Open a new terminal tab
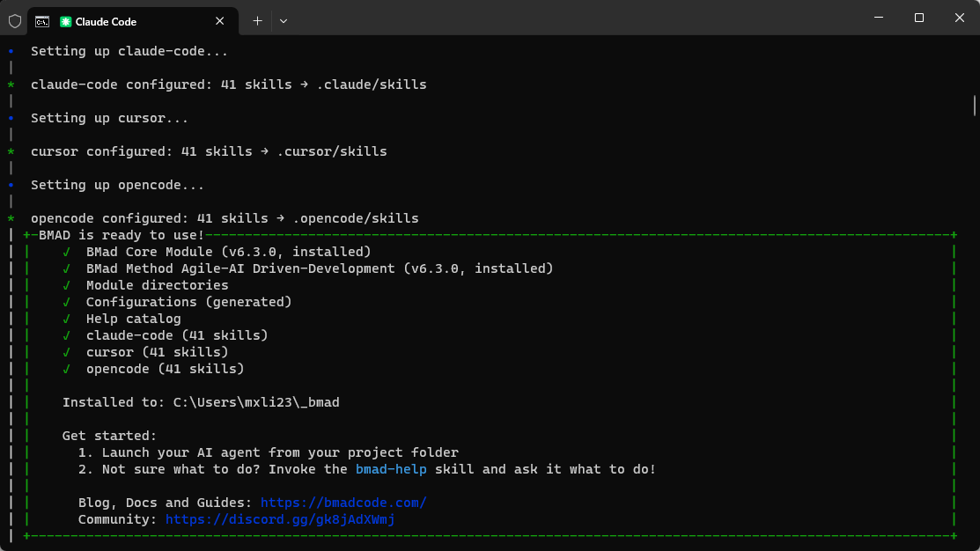The image size is (980, 551). [x=257, y=21]
